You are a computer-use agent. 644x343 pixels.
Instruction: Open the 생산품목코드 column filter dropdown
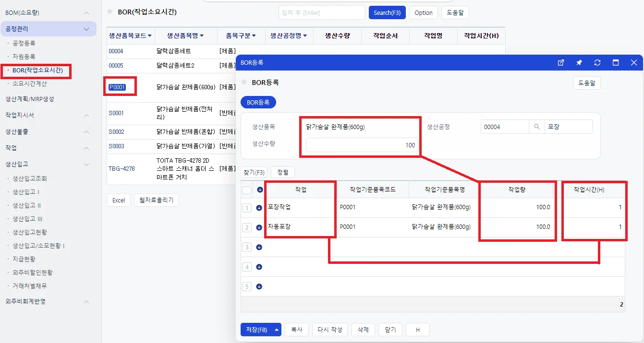click(150, 35)
